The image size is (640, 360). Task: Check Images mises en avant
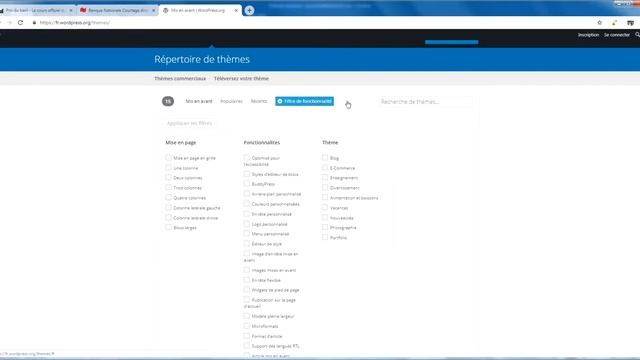[x=247, y=270]
